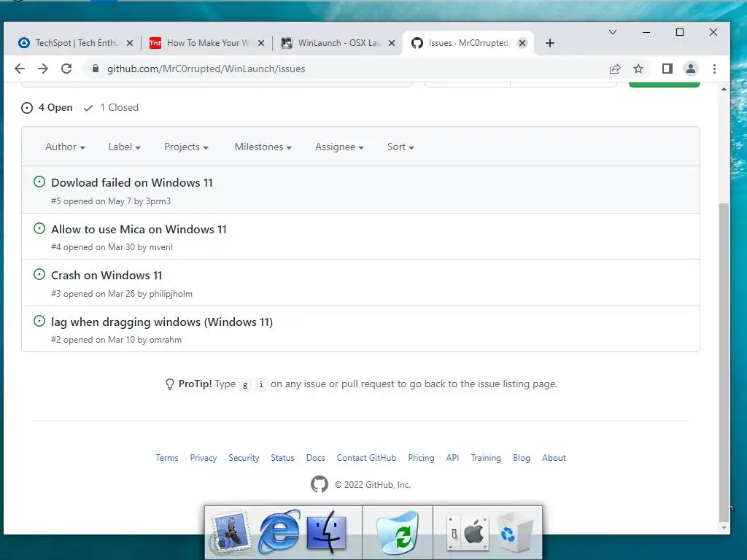Viewport: 747px width, 560px height.
Task: Launch the Mail stamp dock icon
Action: click(232, 532)
